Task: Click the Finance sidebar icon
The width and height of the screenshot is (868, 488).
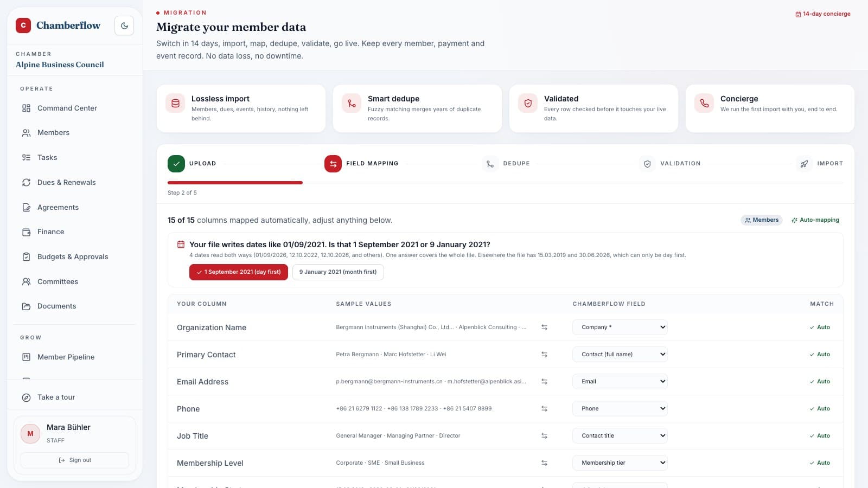Action: [26, 232]
